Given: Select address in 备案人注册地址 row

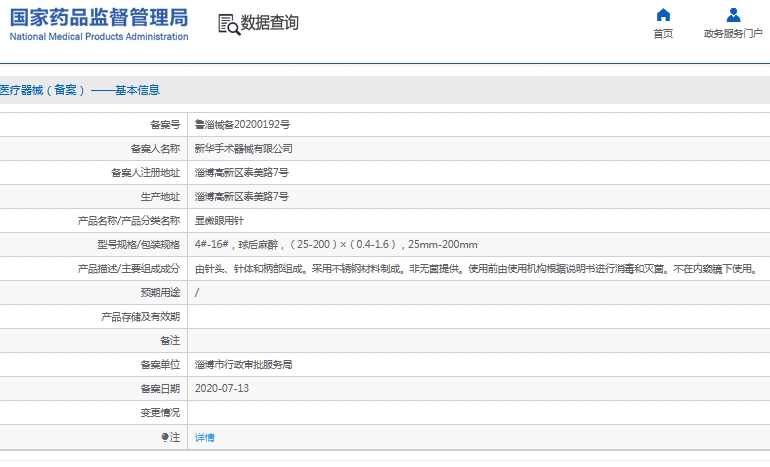Looking at the screenshot, I should tap(242, 172).
